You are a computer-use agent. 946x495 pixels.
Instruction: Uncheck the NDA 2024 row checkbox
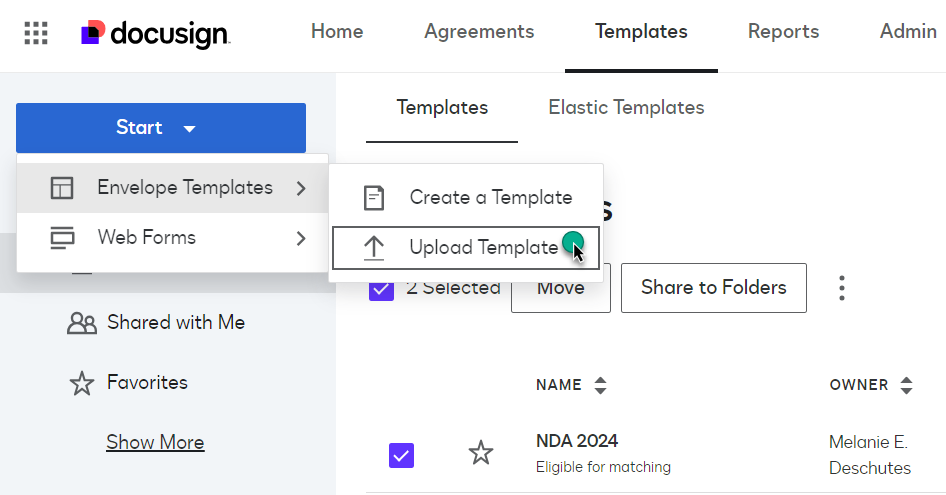[x=401, y=456]
